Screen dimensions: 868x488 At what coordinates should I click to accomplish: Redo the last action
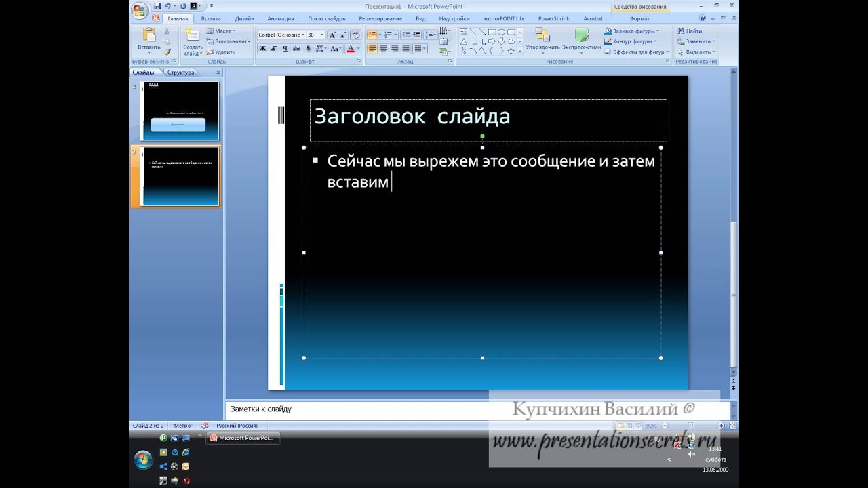[183, 6]
